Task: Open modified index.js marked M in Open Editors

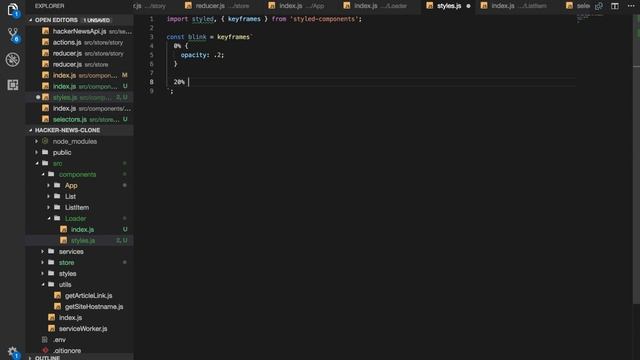Action: (80, 76)
